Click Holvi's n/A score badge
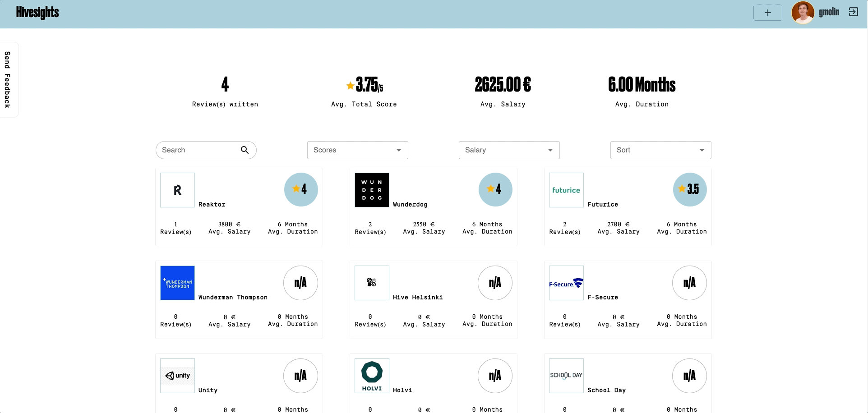 point(495,376)
